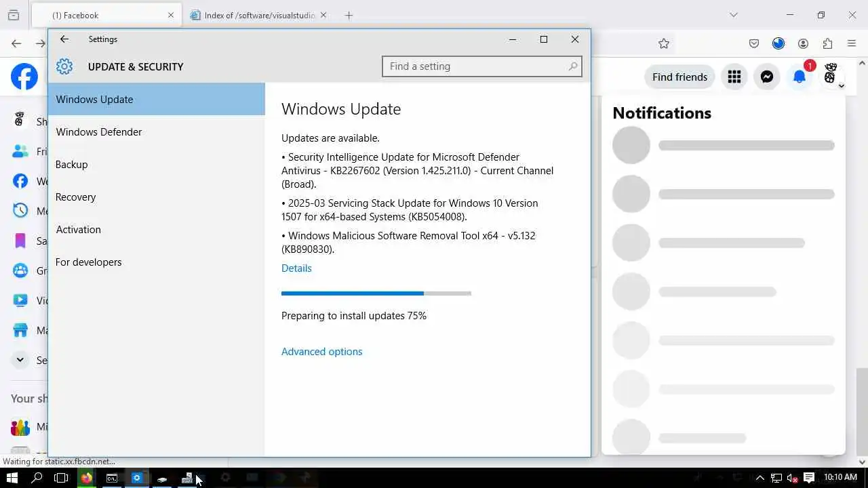The height and width of the screenshot is (488, 868).
Task: Click the Update & Security gear icon
Action: point(64,66)
